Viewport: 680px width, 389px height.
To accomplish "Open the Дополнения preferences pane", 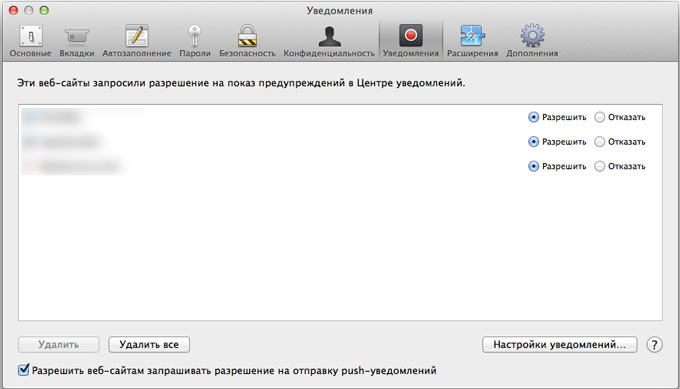I will 532,41.
